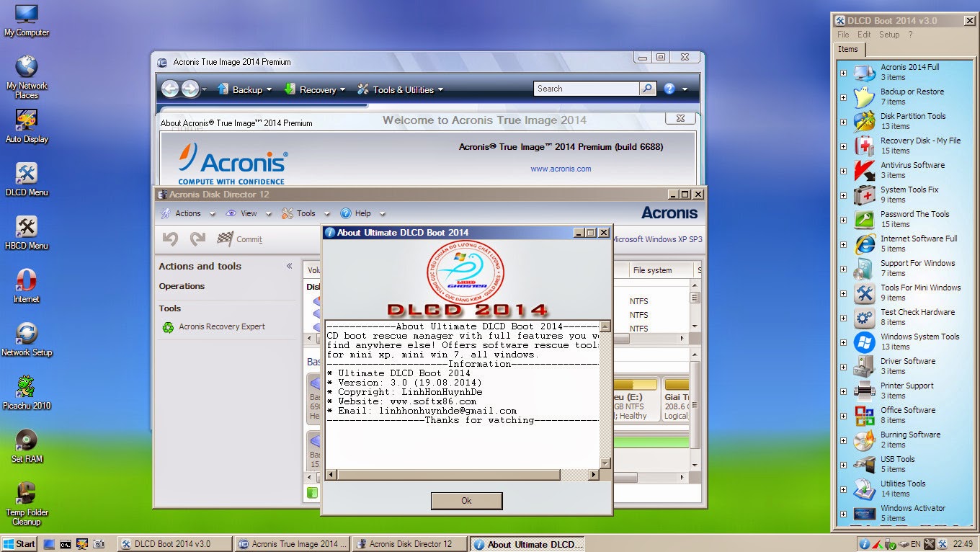Image resolution: width=980 pixels, height=552 pixels.
Task: Open the Recovery dropdown in True Image
Action: click(x=315, y=89)
